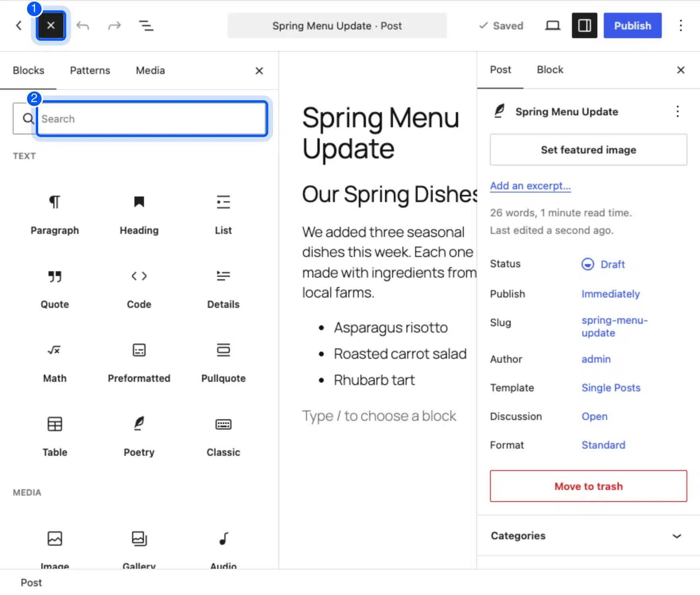700x595 pixels.
Task: Click the Add an excerpt link
Action: pyautogui.click(x=530, y=186)
